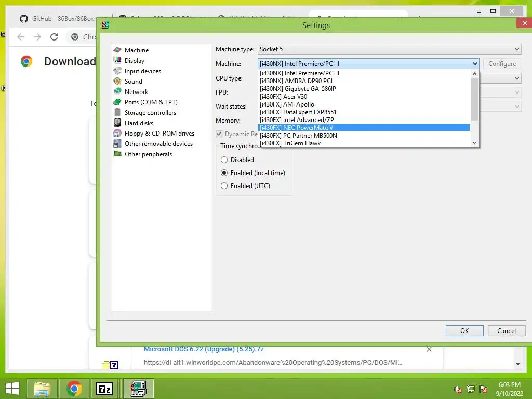Click the 86Box icon in Settings title bar
The width and height of the screenshot is (532, 399).
coord(105,25)
